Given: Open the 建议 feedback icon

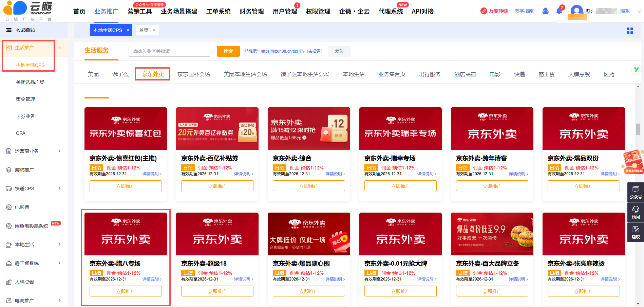Looking at the screenshot, I should pyautogui.click(x=636, y=232).
